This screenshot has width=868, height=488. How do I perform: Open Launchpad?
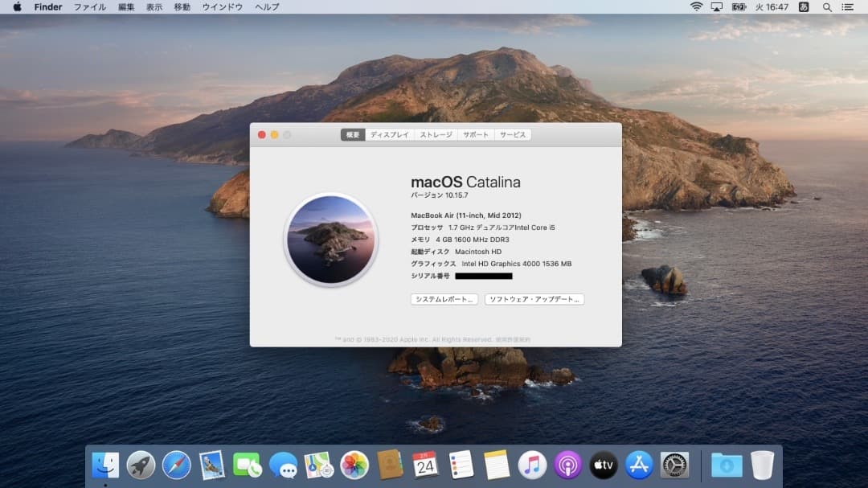point(141,465)
